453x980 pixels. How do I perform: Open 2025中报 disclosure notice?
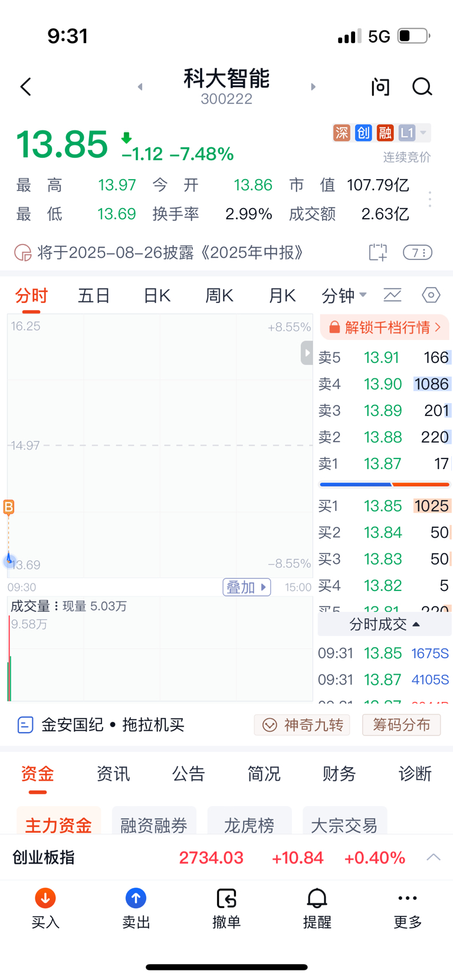tap(170, 253)
